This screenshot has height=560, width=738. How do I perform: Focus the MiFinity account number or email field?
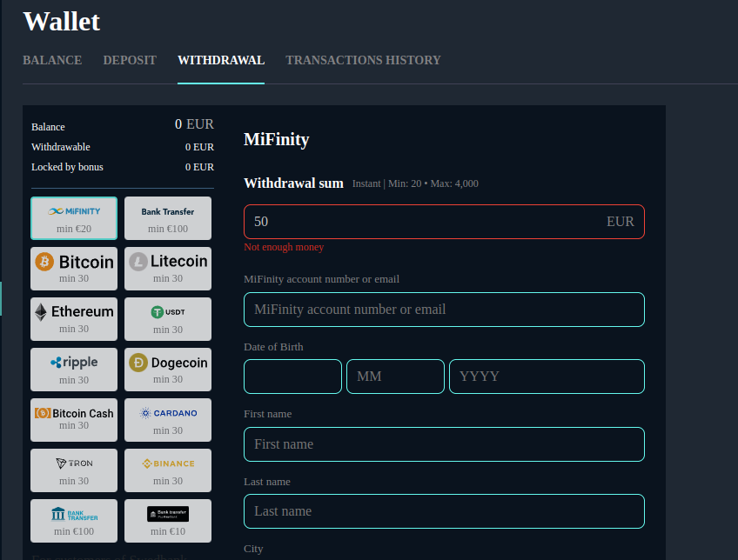444,310
